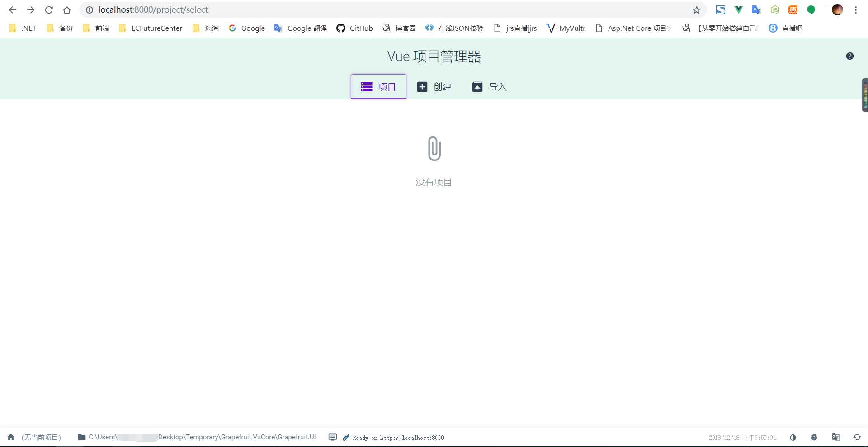
Task: Click the reset plugin API refresh icon
Action: click(x=857, y=437)
